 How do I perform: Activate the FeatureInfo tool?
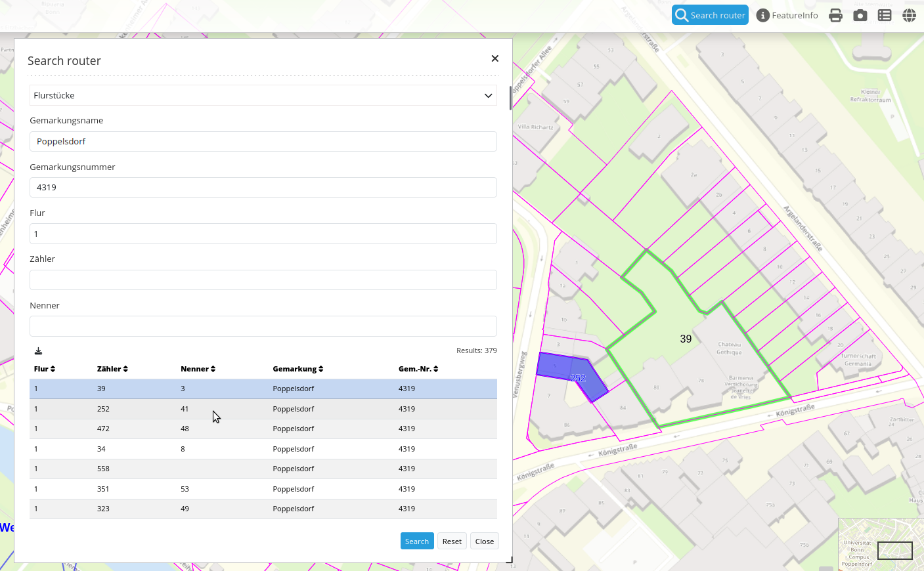click(x=787, y=15)
